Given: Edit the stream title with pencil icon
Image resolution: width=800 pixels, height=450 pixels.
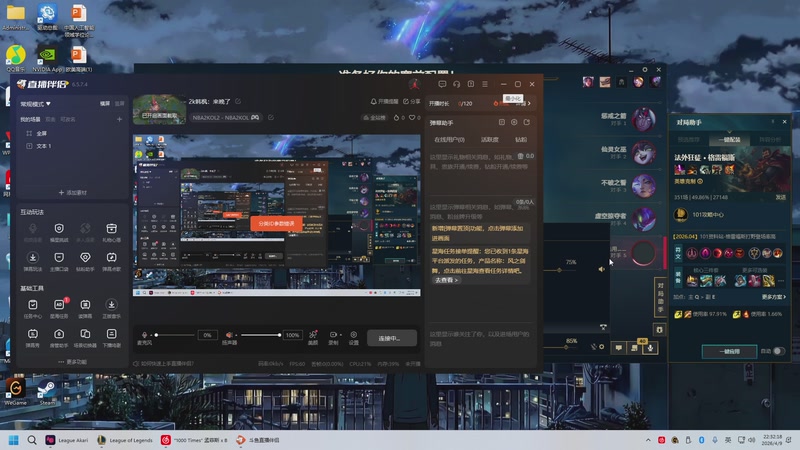Looking at the screenshot, I should tap(238, 101).
